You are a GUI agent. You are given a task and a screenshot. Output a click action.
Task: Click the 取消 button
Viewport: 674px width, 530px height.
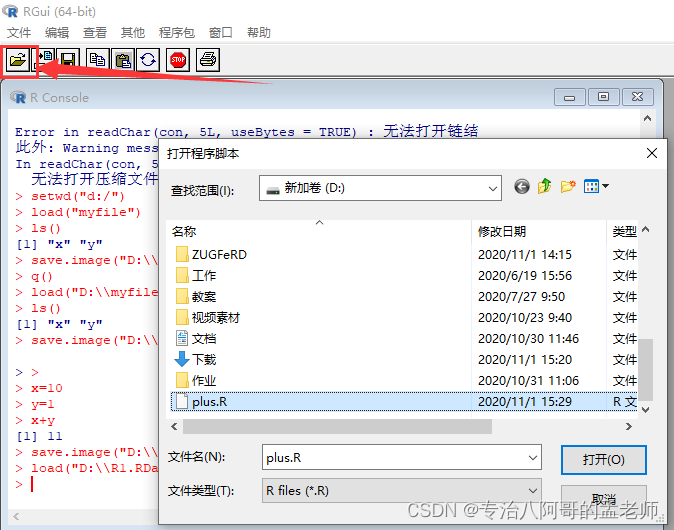coord(604,499)
